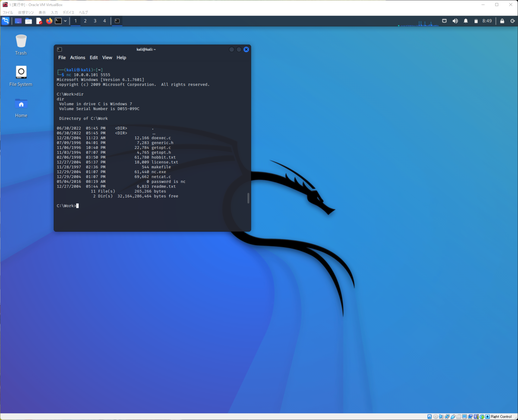Click the netcat.c entry in terminal

pyautogui.click(x=161, y=177)
